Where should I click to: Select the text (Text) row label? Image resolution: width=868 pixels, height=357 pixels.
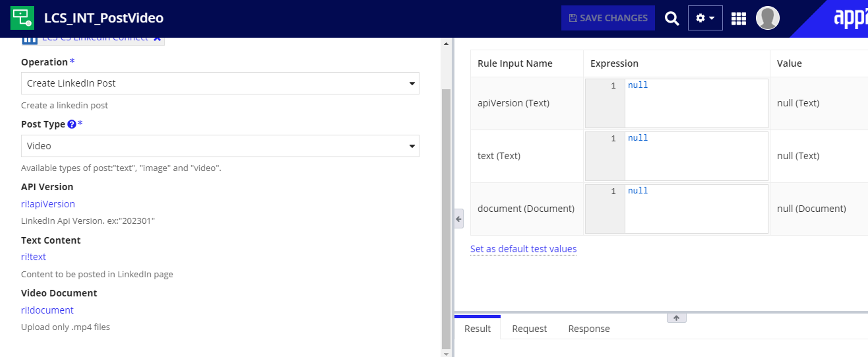click(x=499, y=156)
